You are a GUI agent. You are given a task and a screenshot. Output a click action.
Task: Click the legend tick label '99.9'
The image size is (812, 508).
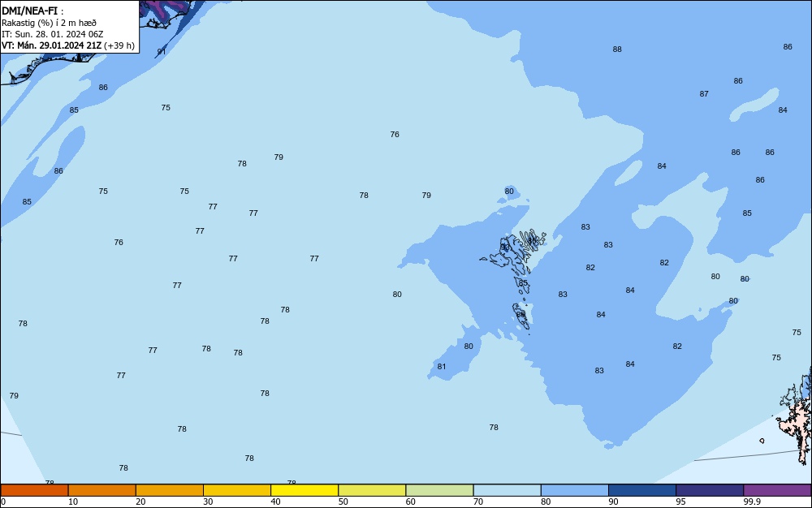(x=752, y=502)
